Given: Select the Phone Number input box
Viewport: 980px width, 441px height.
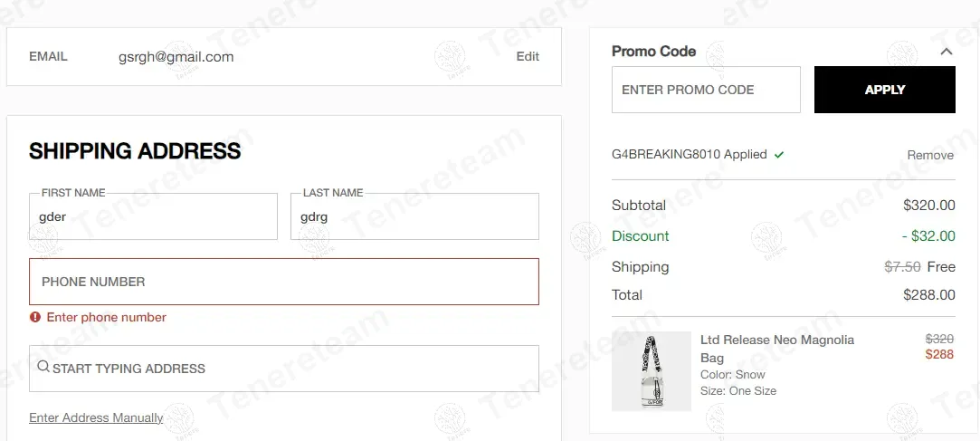Looking at the screenshot, I should click(284, 282).
